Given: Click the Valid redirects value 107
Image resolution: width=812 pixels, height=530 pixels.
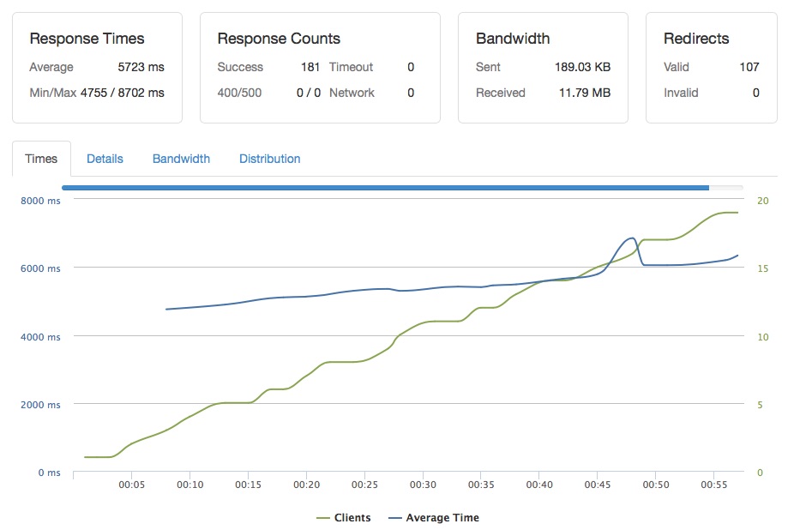Looking at the screenshot, I should pos(749,67).
